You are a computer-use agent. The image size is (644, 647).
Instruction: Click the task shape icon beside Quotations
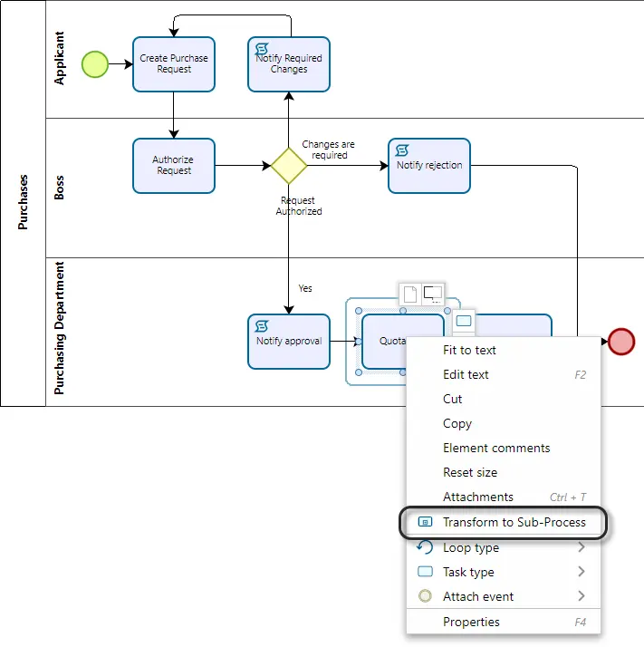(464, 321)
